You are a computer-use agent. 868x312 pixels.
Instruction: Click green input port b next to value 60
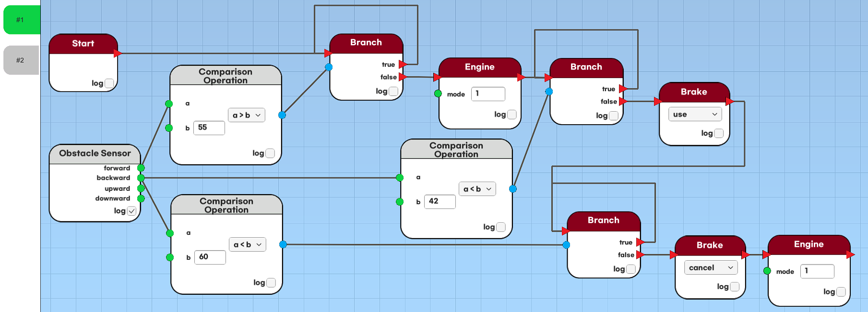[170, 257]
